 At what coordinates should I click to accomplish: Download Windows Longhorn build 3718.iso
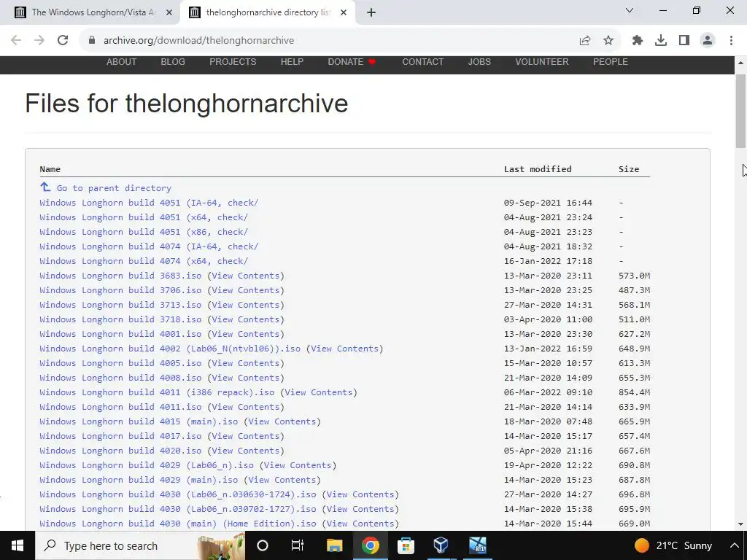[x=120, y=319]
